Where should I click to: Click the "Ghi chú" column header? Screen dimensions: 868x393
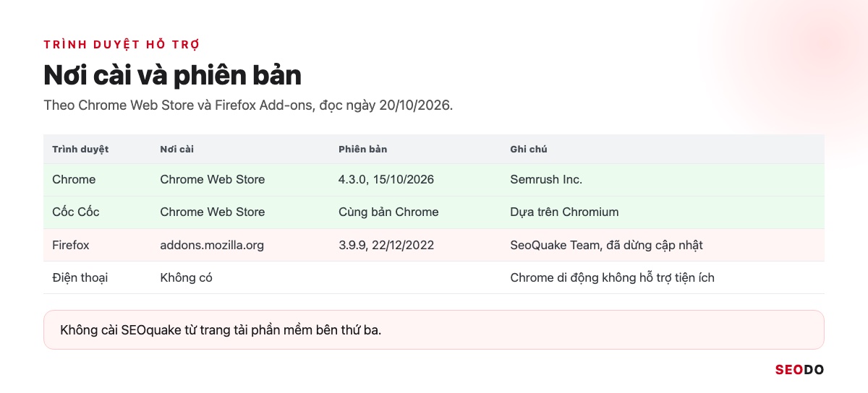click(529, 150)
